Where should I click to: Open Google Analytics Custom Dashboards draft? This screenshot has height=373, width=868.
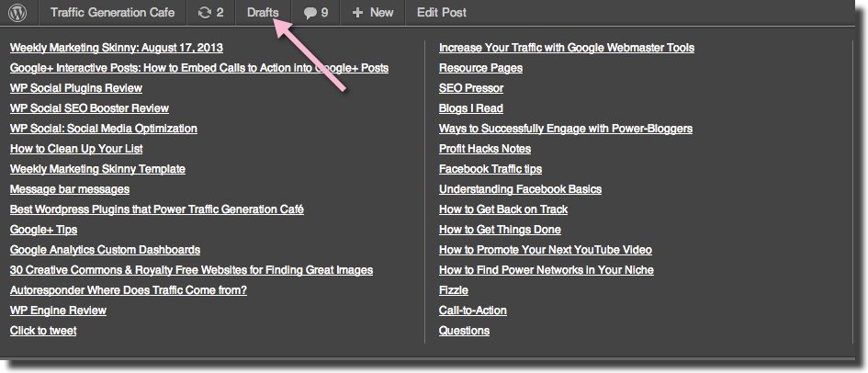[106, 250]
